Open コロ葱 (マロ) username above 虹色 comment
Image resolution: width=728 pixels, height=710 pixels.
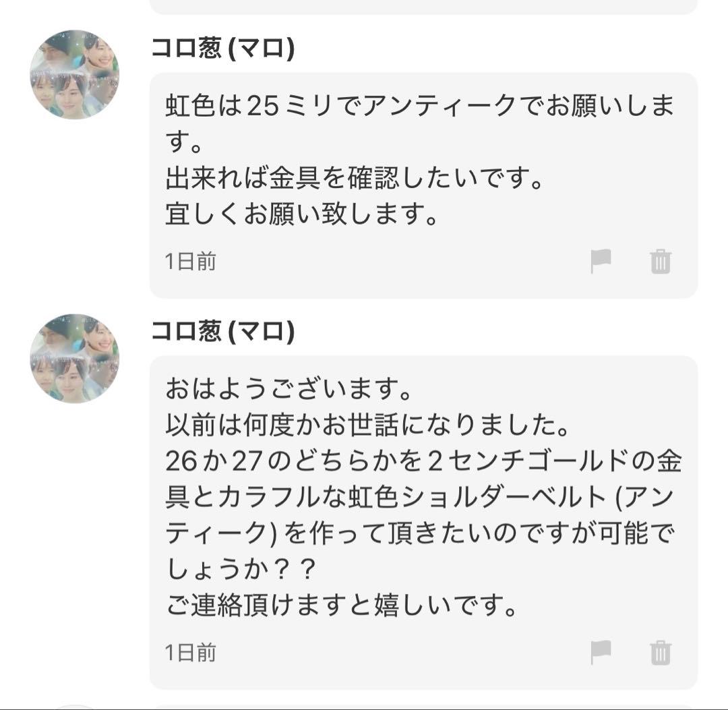pos(223,48)
